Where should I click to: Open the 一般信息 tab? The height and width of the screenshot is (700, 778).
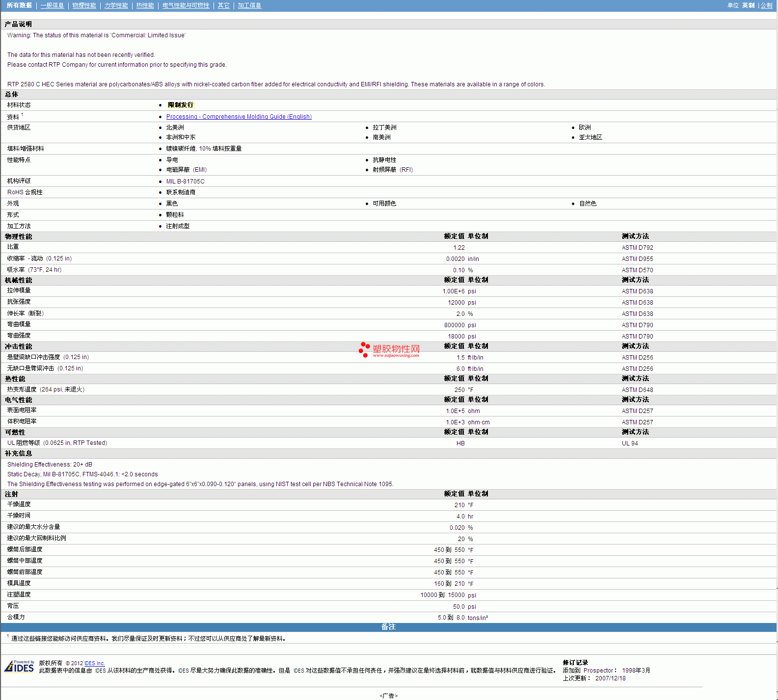[x=52, y=5]
